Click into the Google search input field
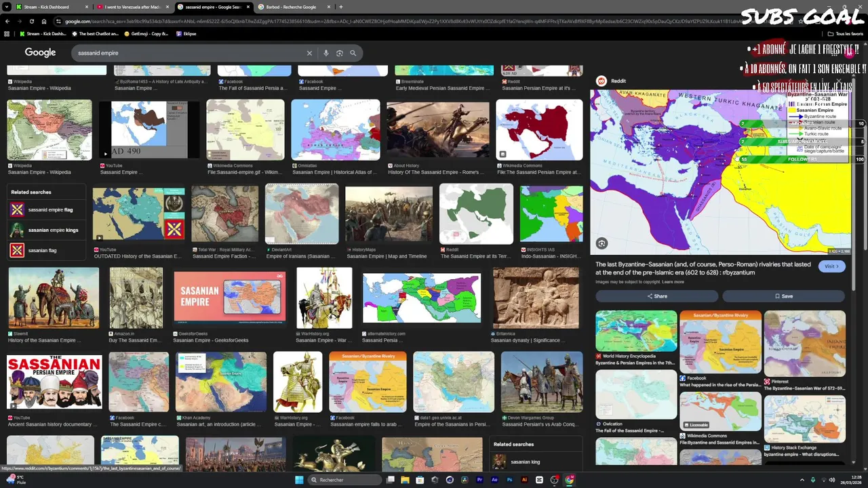Screen dimensions: 868x488 point(190,53)
